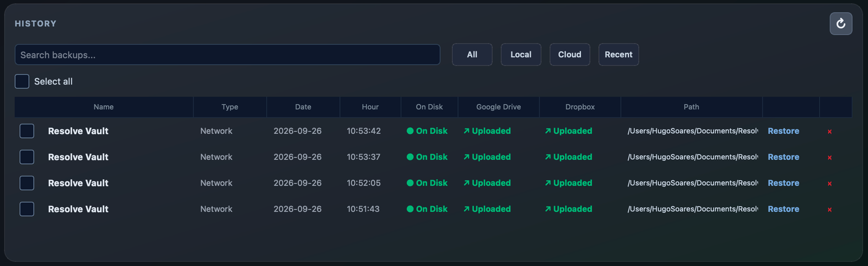Click the path of the 10:53:37 backup
Viewport: 868px width, 266px height.
point(693,157)
